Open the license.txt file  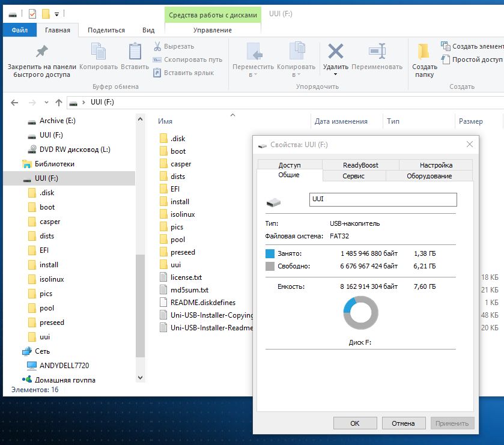(x=186, y=277)
